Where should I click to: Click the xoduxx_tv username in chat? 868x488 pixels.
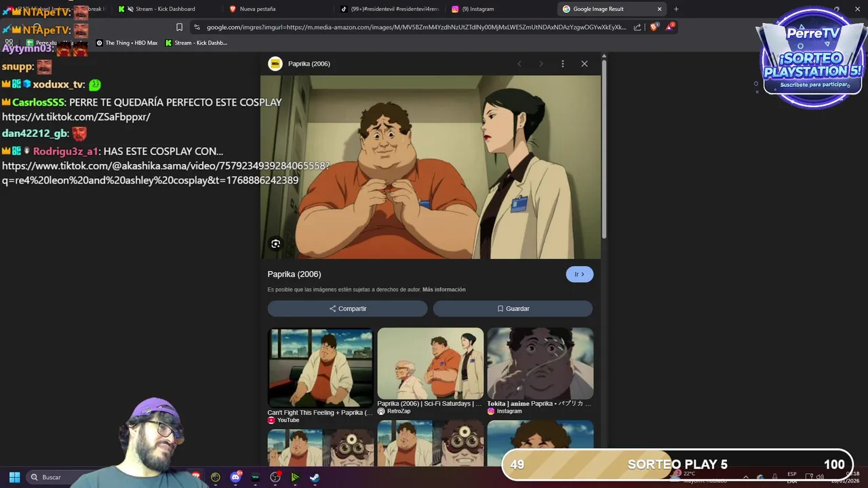click(x=58, y=85)
